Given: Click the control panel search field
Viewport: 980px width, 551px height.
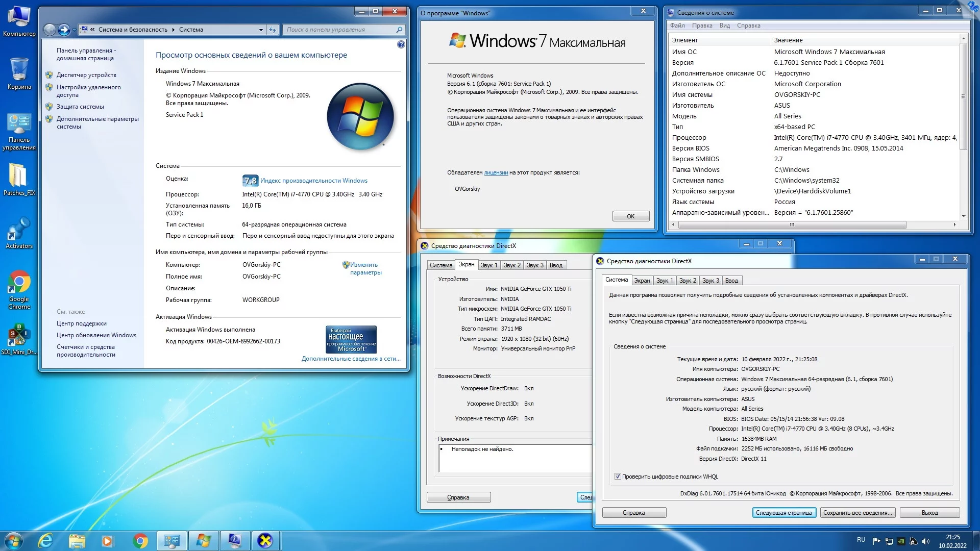Looking at the screenshot, I should tap(339, 30).
